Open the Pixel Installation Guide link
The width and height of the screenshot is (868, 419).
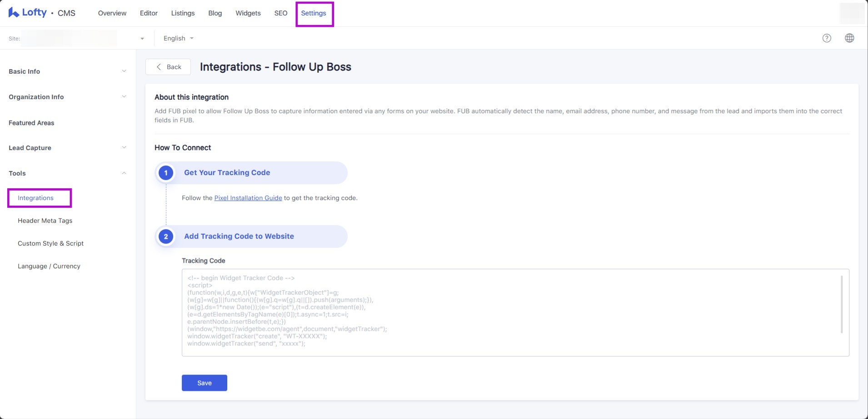(248, 198)
